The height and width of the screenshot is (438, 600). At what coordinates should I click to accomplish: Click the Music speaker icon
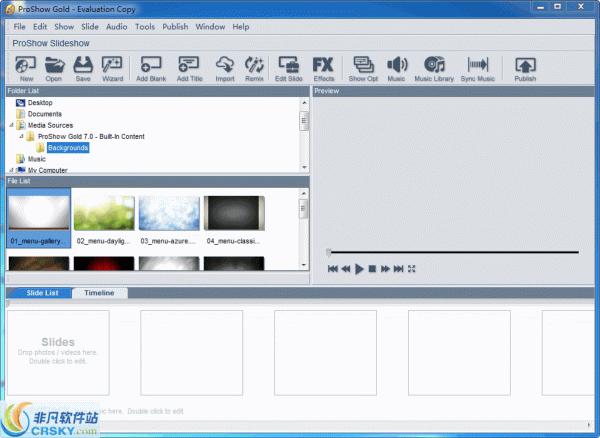[396, 69]
